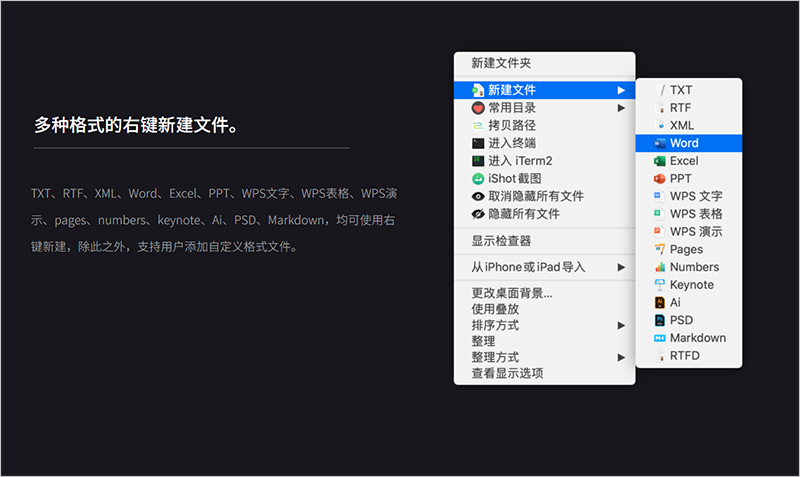Pick Numbers label in submenu
800x477 pixels.
[x=694, y=267]
